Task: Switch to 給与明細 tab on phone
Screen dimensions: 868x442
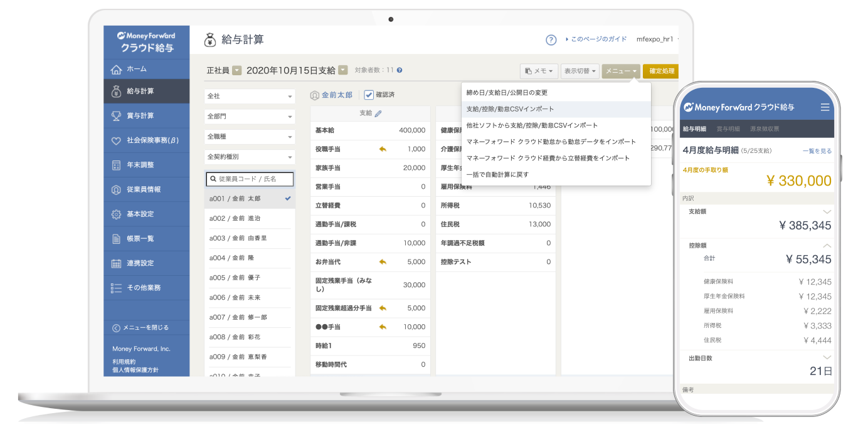Action: point(694,129)
